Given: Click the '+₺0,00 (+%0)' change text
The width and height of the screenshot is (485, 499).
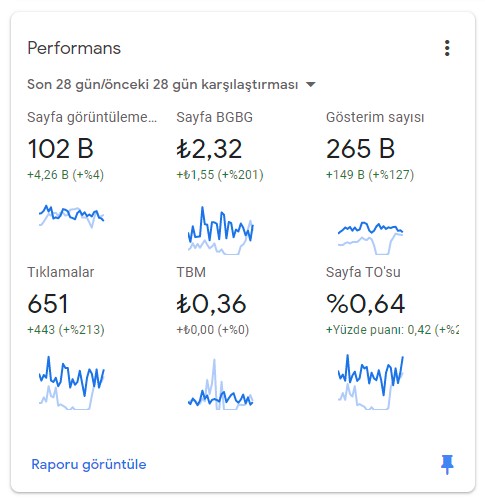Looking at the screenshot, I should [213, 330].
